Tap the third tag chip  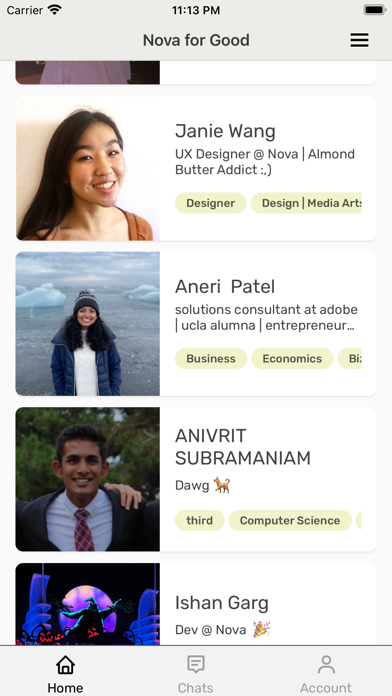(199, 521)
